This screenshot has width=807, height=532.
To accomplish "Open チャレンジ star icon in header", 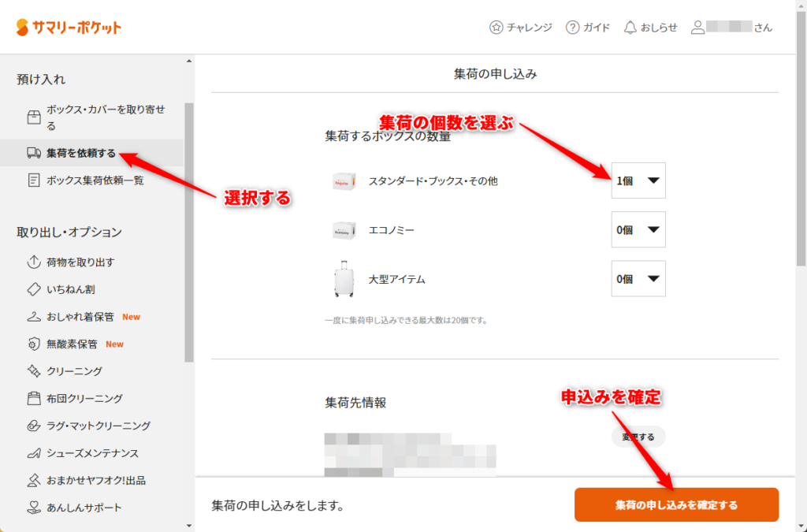I will 496,28.
